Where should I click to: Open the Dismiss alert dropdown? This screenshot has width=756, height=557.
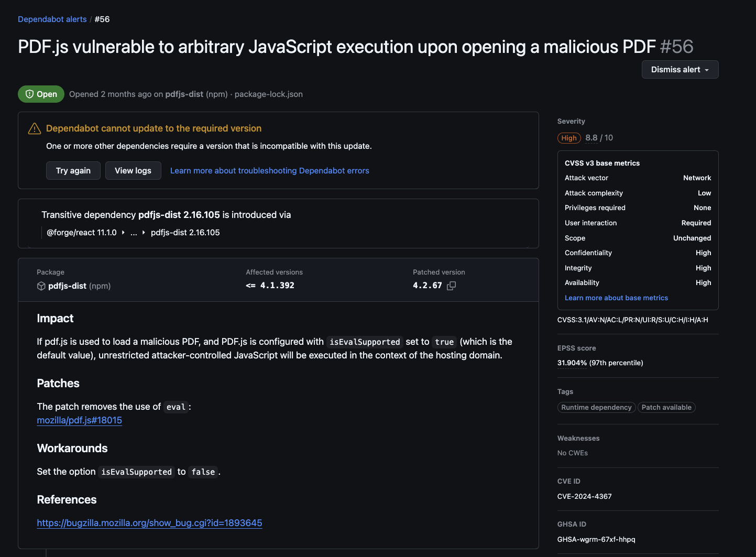coord(680,69)
